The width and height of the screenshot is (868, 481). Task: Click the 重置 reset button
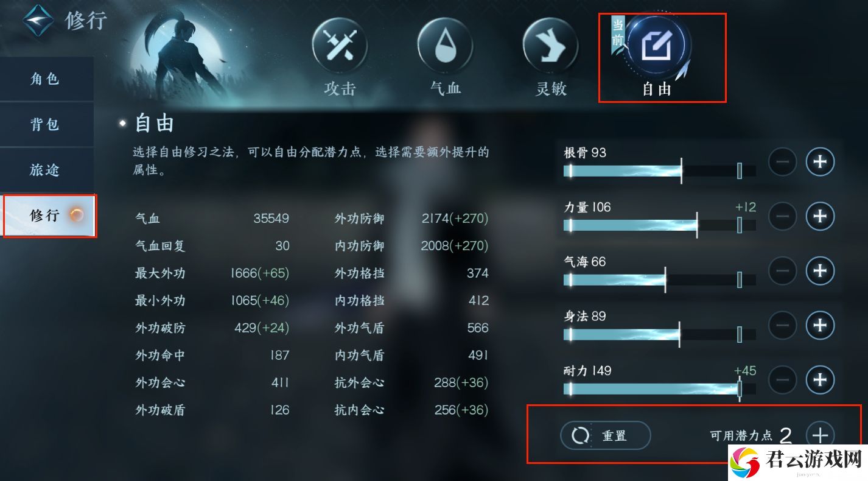[x=606, y=435]
